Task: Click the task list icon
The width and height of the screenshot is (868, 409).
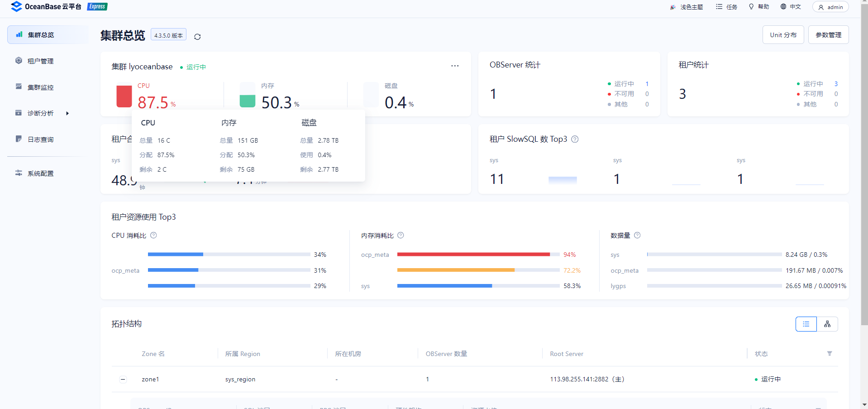Action: pos(719,7)
